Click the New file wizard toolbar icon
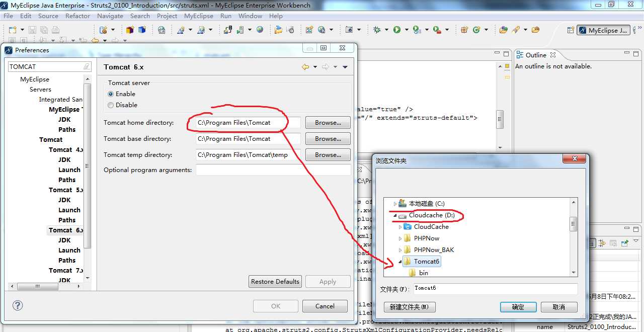644x332 pixels. point(12,30)
